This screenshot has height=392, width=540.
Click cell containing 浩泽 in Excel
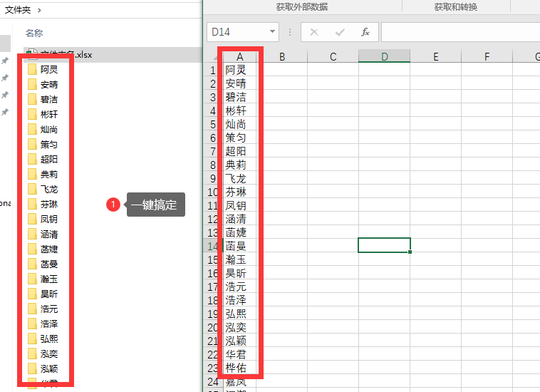pos(240,300)
